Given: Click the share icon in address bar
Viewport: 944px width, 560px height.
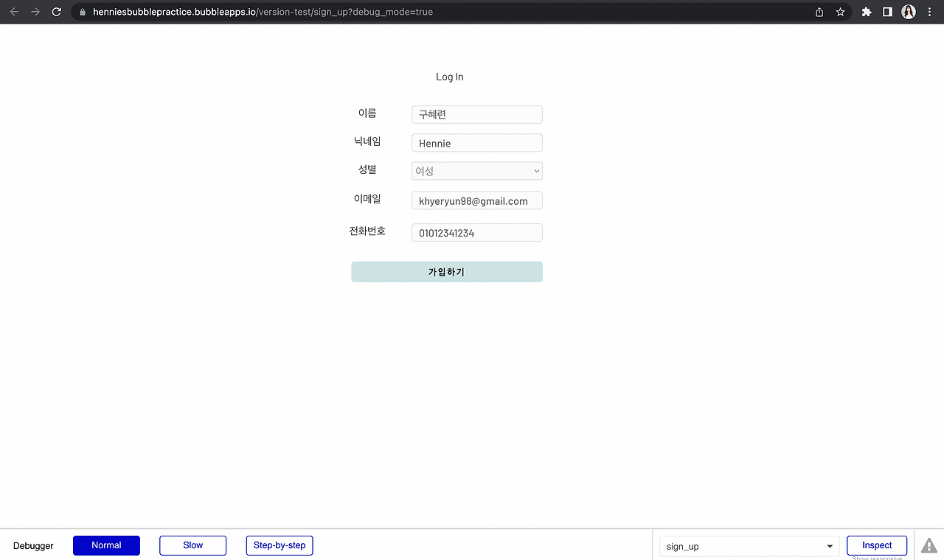Looking at the screenshot, I should [x=819, y=12].
